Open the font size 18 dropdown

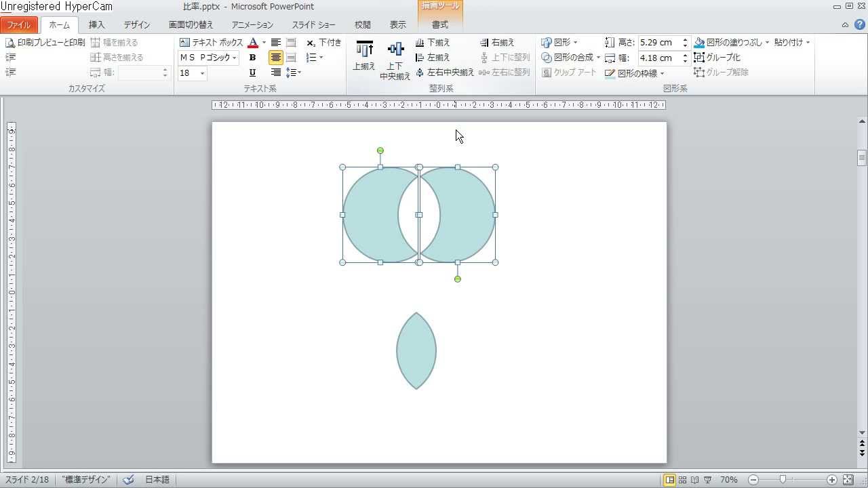[202, 73]
